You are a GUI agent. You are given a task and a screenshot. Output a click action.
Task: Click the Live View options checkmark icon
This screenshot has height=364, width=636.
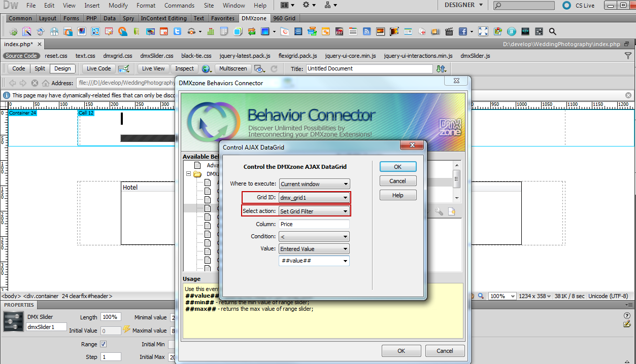[x=123, y=68]
